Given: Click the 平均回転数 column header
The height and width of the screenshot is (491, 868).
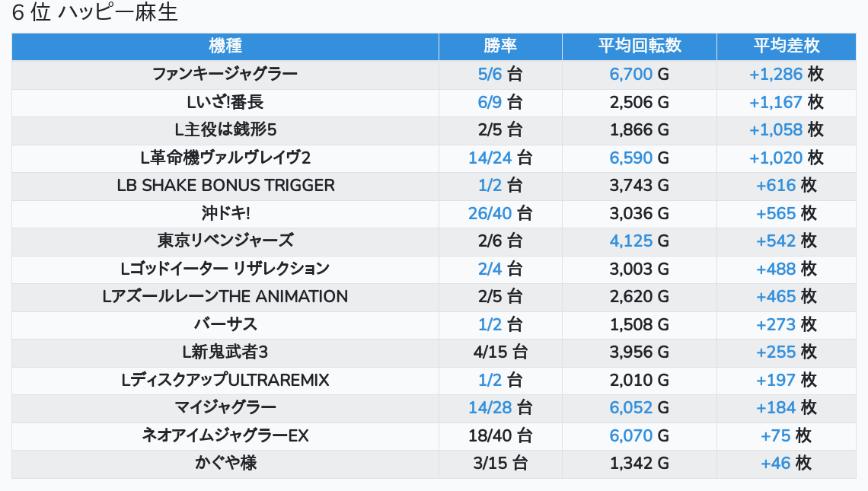Looking at the screenshot, I should click(x=640, y=46).
